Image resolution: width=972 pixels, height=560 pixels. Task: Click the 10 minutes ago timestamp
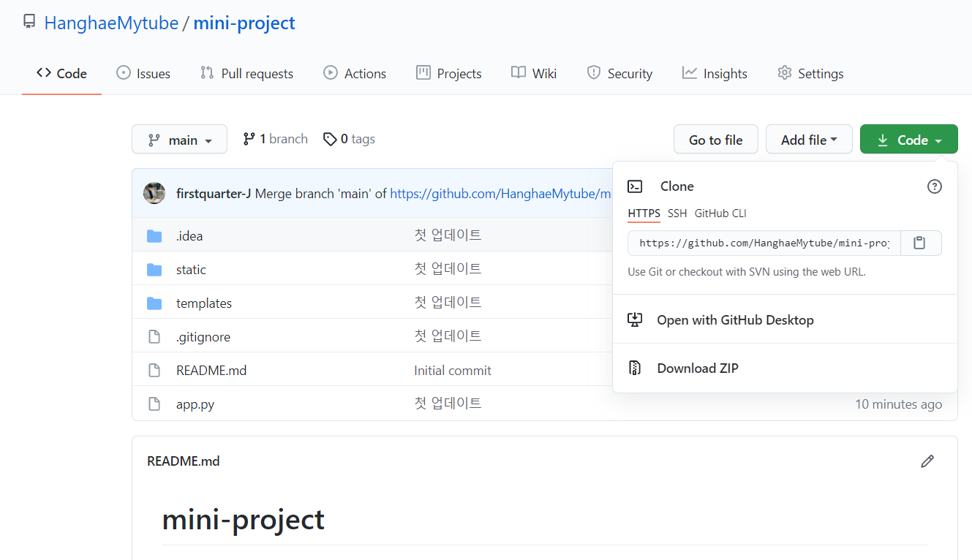coord(899,404)
